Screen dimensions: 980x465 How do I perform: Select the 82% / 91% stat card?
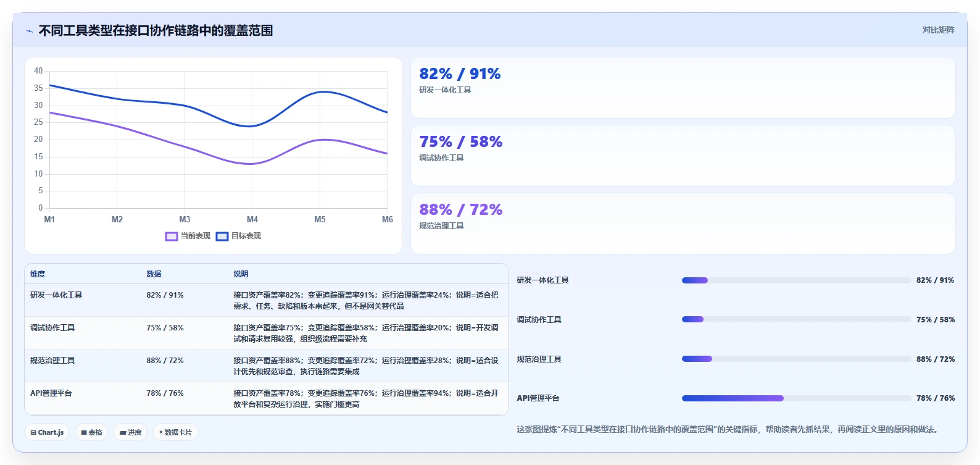[x=683, y=88]
